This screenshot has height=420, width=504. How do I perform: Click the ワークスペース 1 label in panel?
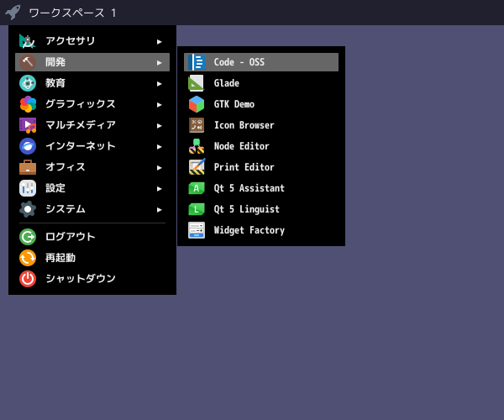pos(72,13)
